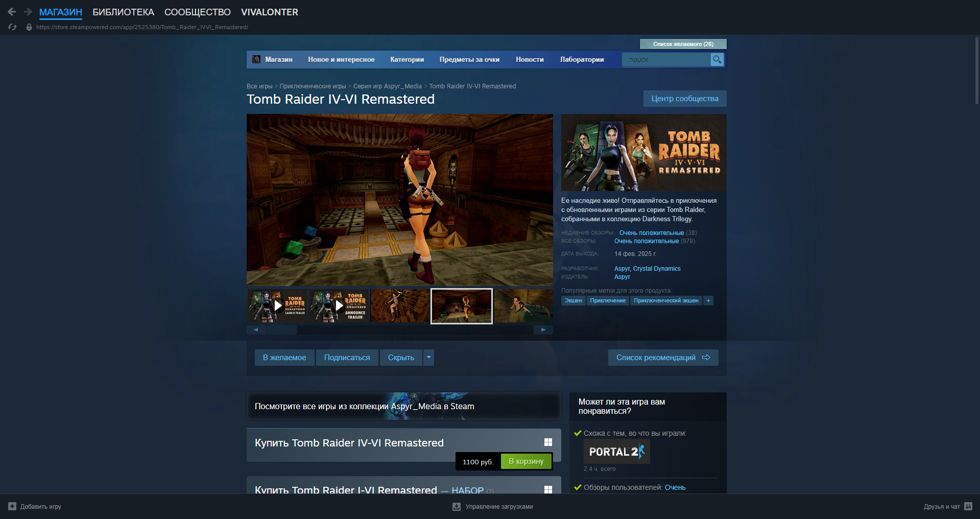Viewport: 980px width, 519px height.
Task: Go back with the left arrow icon
Action: point(12,12)
